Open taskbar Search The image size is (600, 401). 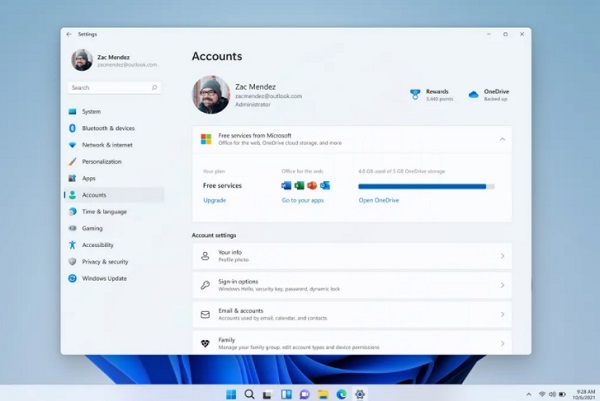pos(249,394)
